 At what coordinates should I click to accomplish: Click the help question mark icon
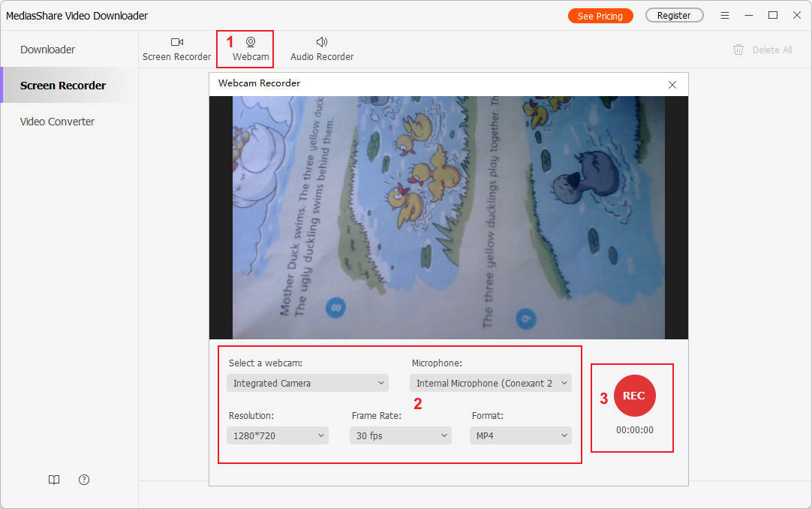pos(84,480)
